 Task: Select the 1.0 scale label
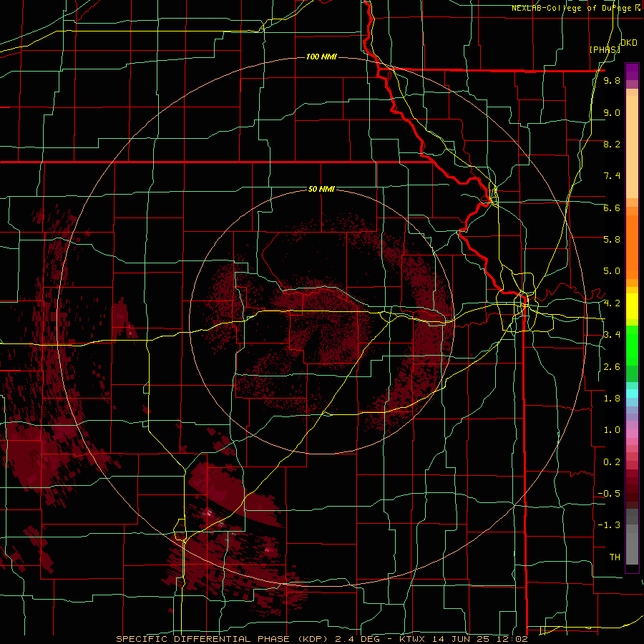click(x=612, y=430)
